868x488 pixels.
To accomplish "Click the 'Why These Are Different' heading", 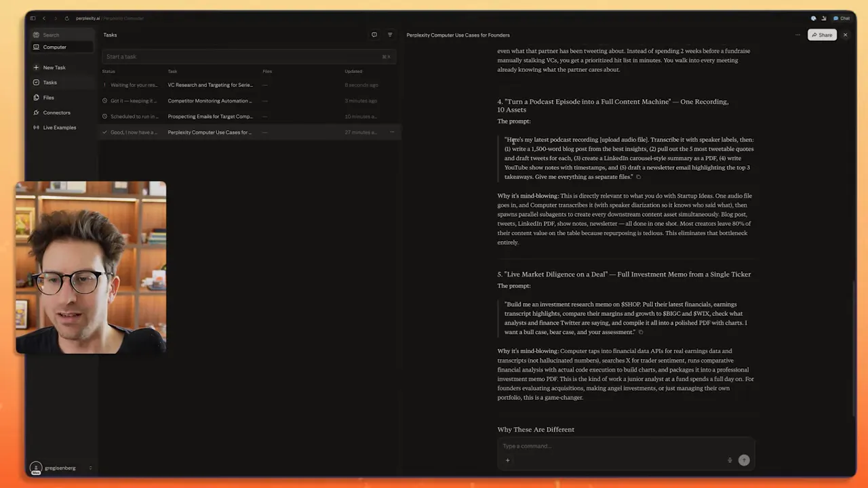I will point(536,430).
